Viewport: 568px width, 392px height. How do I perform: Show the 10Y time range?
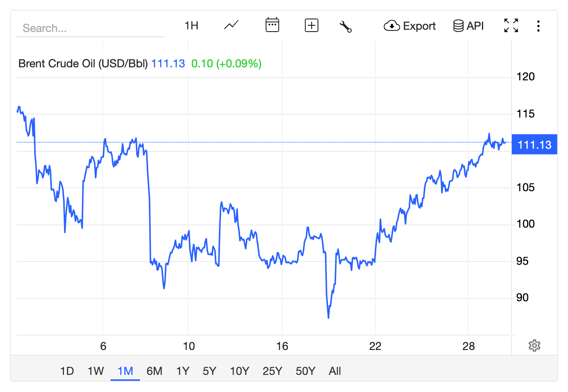240,371
